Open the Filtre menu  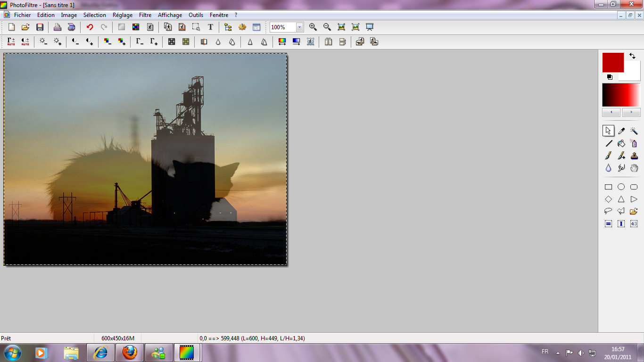click(145, 15)
